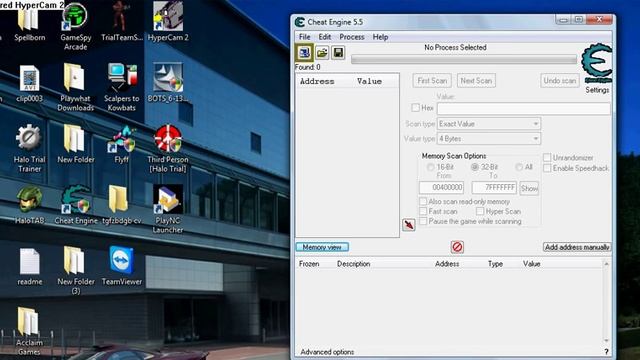Toggle the Hex checkbox

coord(416,108)
